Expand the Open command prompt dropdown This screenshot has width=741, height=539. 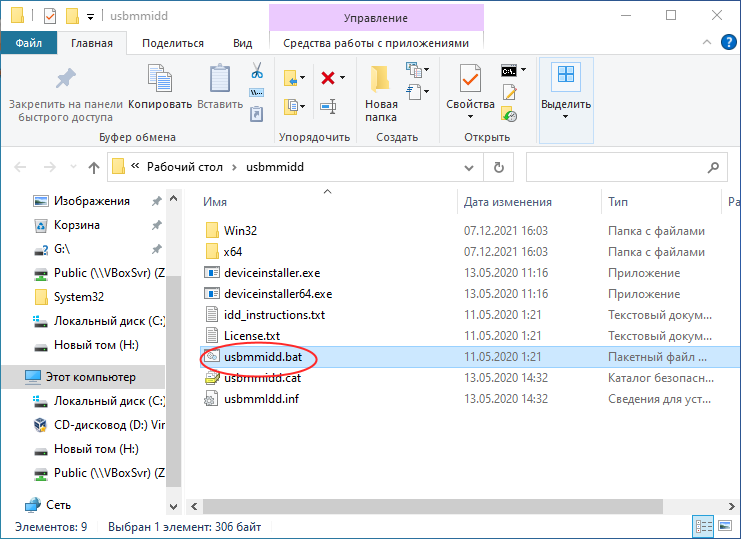(524, 70)
